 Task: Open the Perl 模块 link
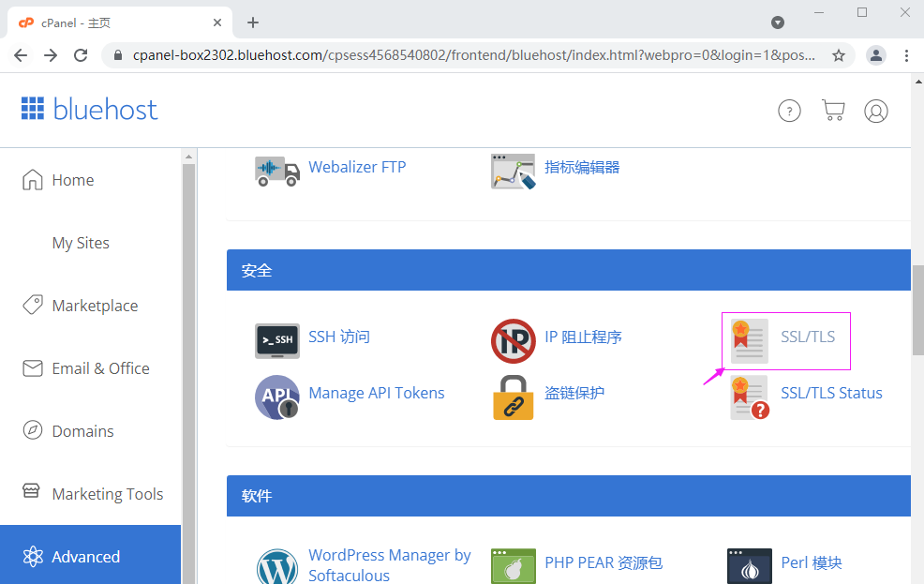[812, 562]
